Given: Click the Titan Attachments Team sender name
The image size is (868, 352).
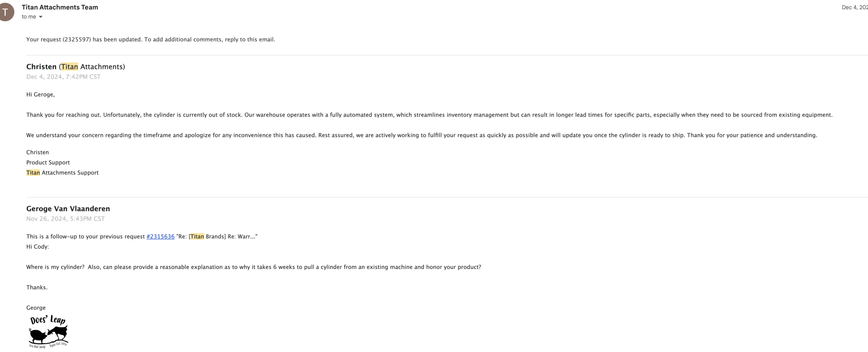Looking at the screenshot, I should pos(60,7).
